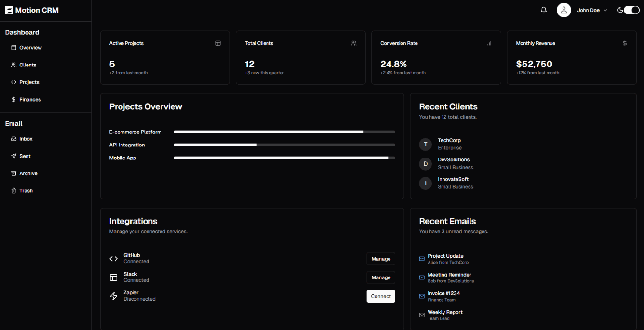Click the Finances dollar icon in sidebar

[x=13, y=100]
